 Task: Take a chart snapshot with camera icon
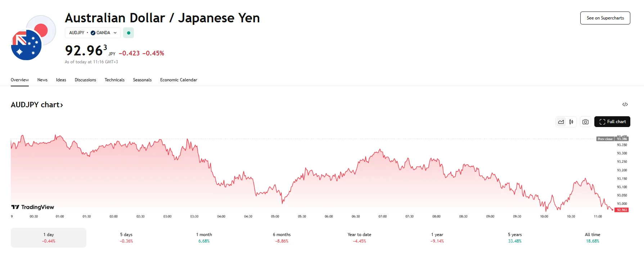(x=585, y=122)
